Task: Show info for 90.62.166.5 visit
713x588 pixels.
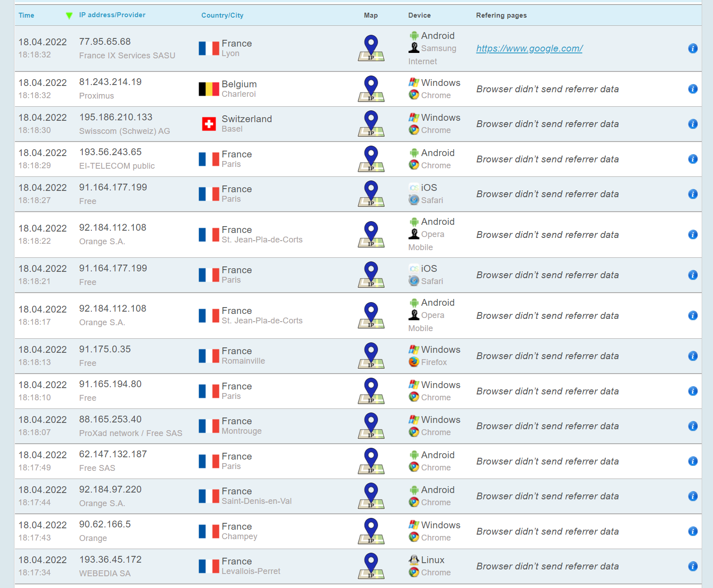Action: point(693,531)
